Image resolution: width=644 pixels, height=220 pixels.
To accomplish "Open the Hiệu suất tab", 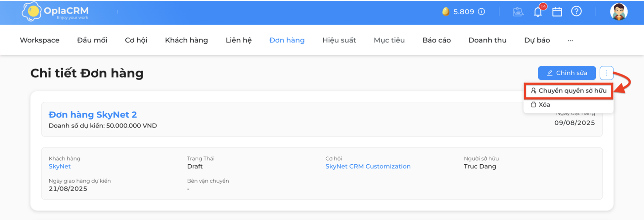I will [339, 40].
